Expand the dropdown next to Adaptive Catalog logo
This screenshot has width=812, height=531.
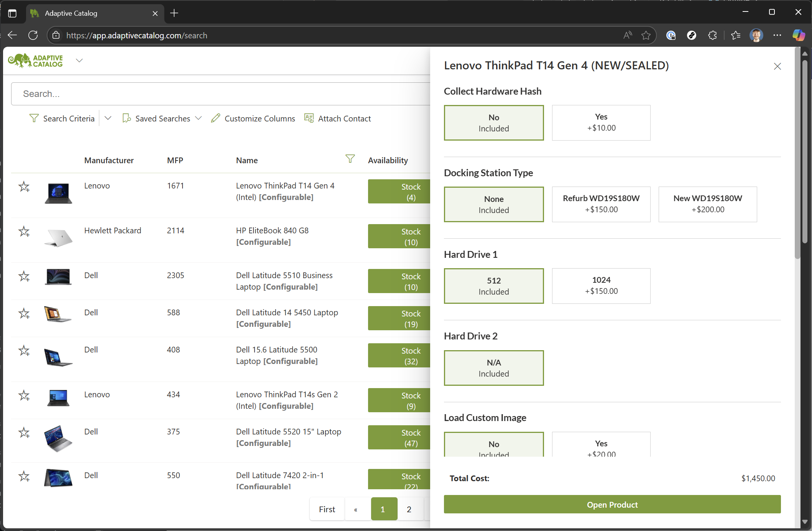tap(79, 61)
